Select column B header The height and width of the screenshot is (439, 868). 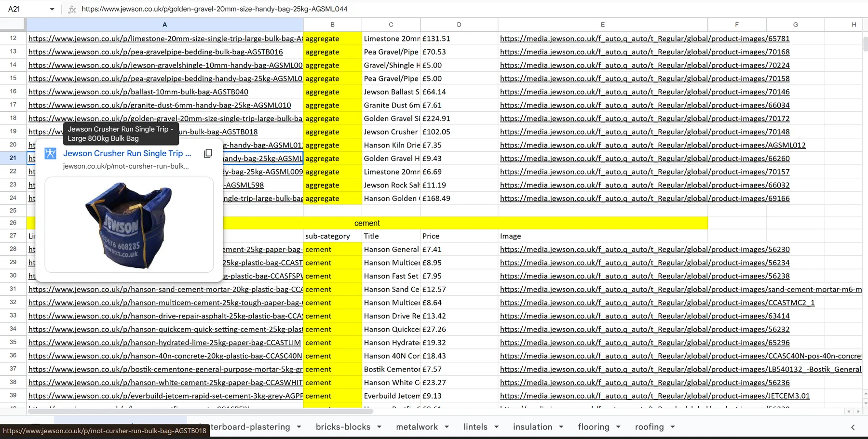[332, 25]
